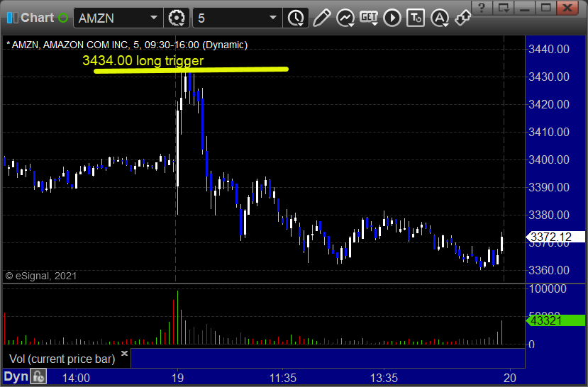
Task: Click the 14:00 time axis label
Action: [76, 378]
